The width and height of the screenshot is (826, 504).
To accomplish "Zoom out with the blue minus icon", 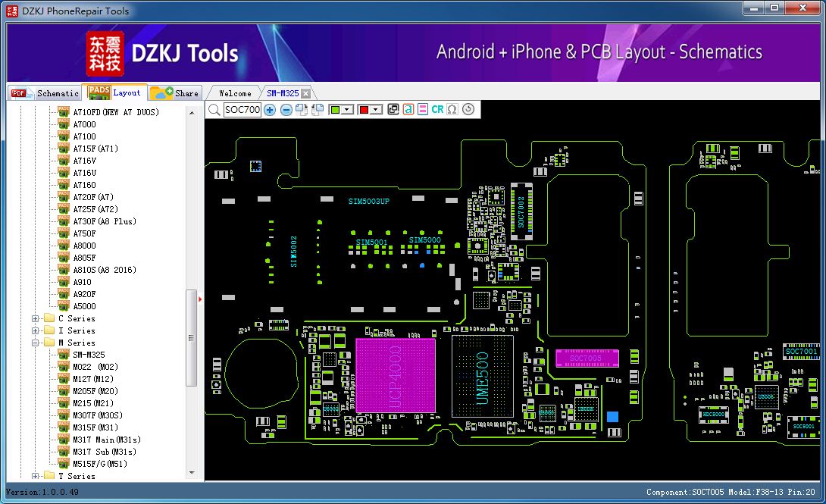I will (x=286, y=110).
